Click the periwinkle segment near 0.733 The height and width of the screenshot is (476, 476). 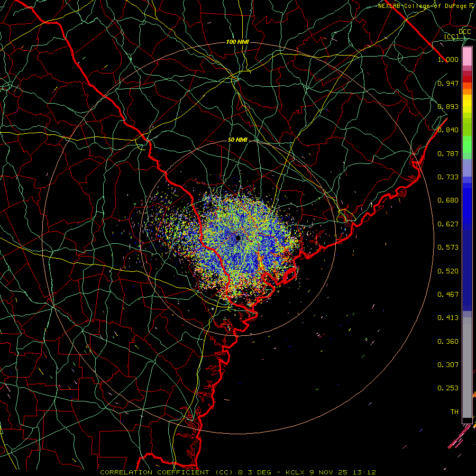click(x=467, y=168)
